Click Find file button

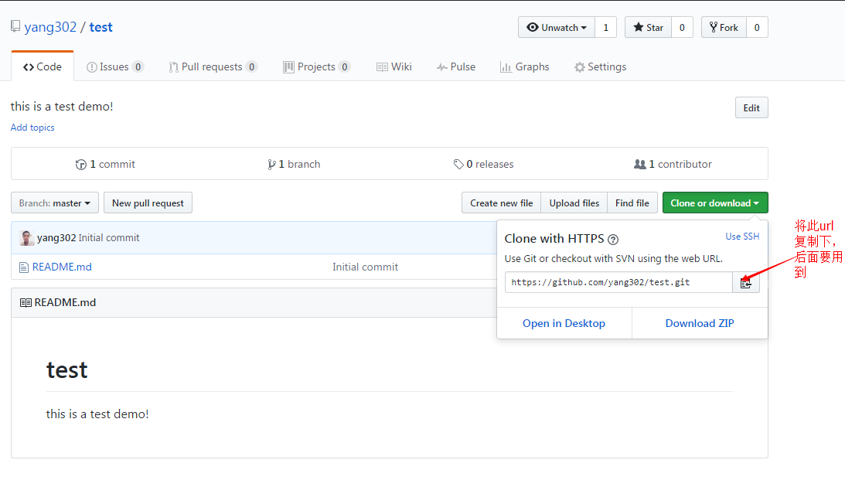(x=632, y=203)
